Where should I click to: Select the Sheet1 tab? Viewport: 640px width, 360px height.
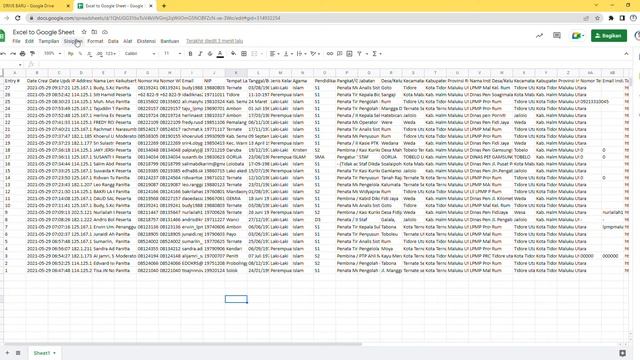pos(44,353)
